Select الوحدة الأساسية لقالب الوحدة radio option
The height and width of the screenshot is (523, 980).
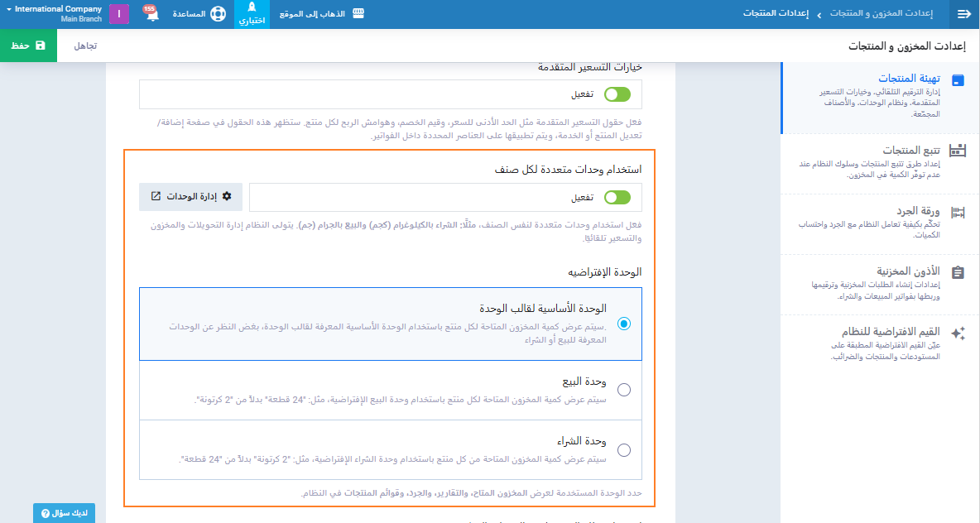coord(623,324)
